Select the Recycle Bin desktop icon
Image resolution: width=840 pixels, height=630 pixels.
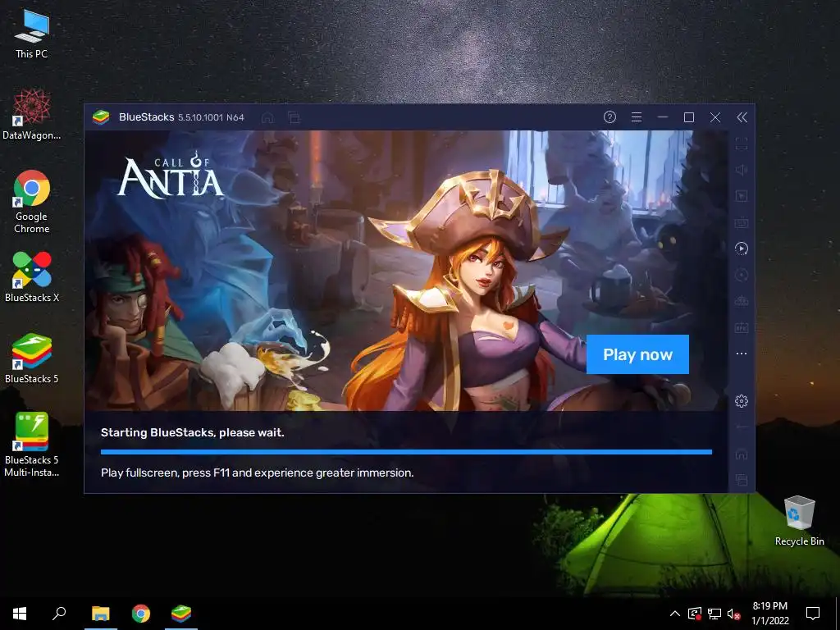pos(799,521)
